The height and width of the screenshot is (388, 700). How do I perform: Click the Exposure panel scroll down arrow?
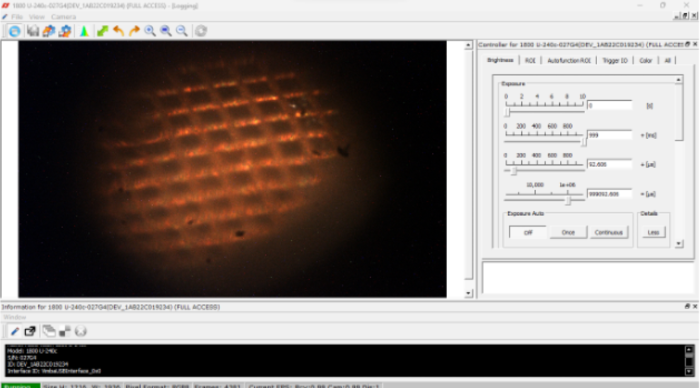(x=679, y=244)
